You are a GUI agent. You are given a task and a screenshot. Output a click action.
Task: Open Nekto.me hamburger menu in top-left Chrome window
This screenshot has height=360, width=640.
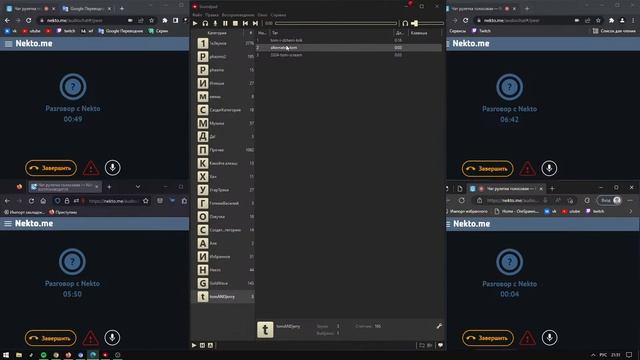9,44
